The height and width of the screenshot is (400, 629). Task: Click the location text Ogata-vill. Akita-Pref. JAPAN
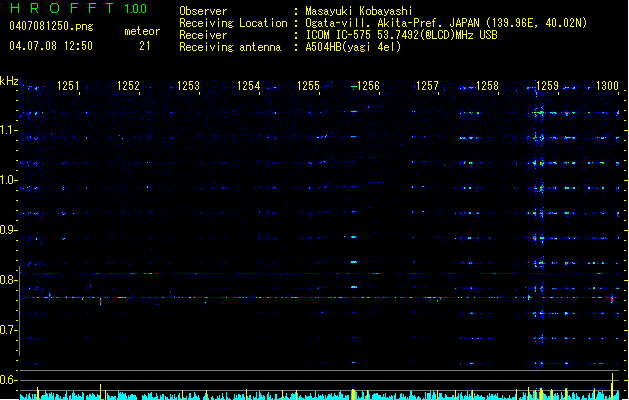[x=392, y=23]
